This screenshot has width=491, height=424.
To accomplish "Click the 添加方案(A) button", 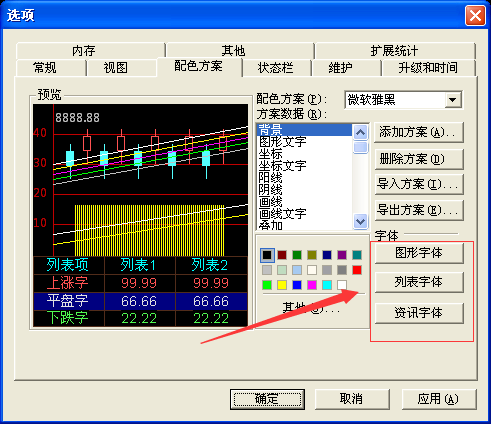I will 419,133.
